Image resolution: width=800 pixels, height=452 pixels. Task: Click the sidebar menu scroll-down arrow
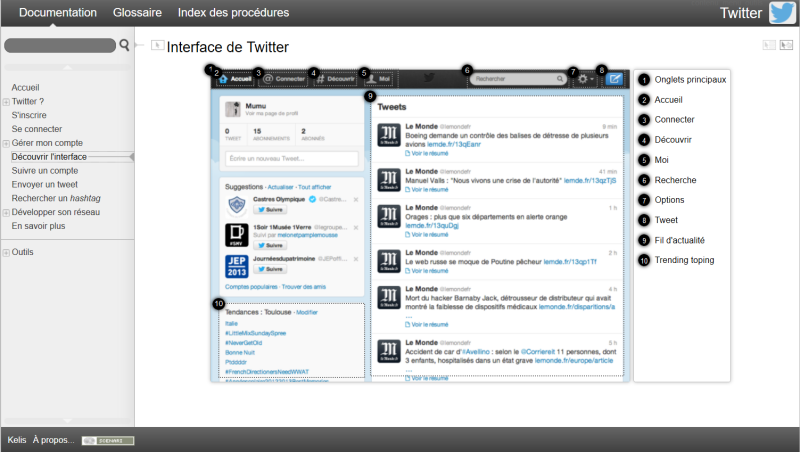[x=67, y=421]
